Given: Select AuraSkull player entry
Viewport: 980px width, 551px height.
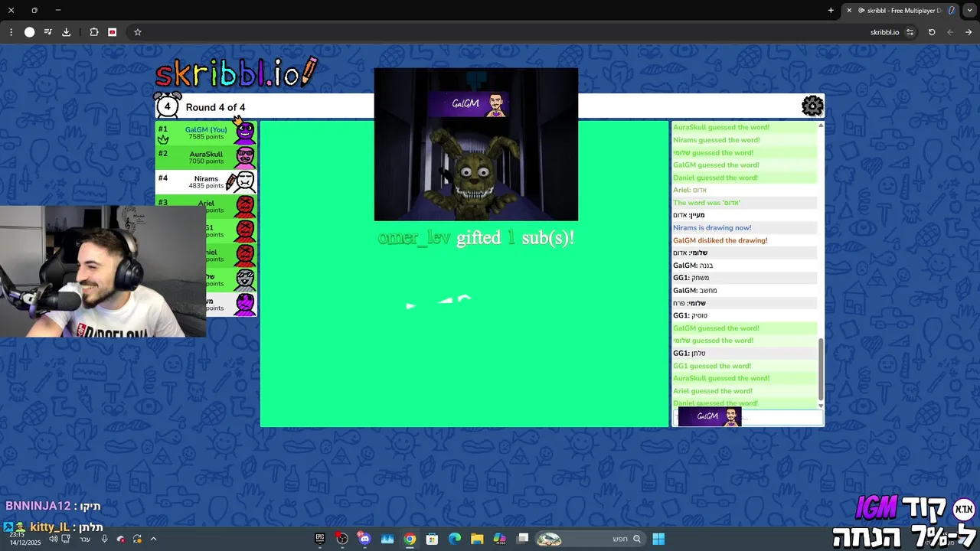Looking at the screenshot, I should (x=206, y=158).
